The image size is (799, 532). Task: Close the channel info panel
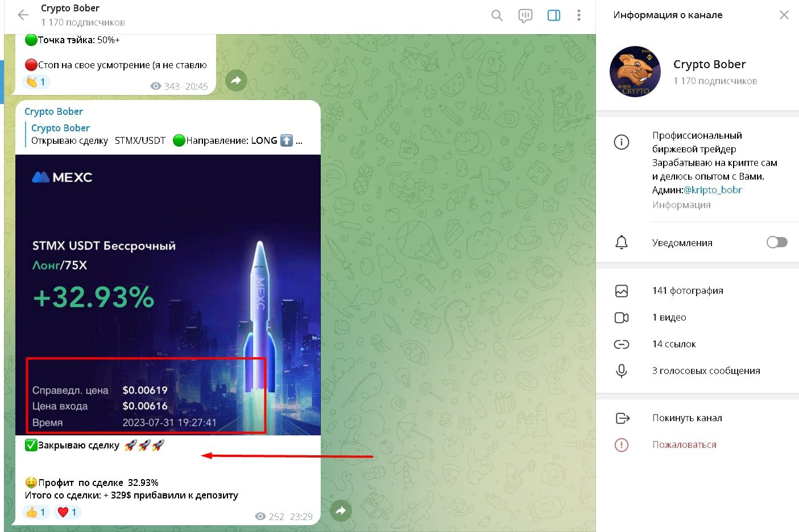point(784,15)
